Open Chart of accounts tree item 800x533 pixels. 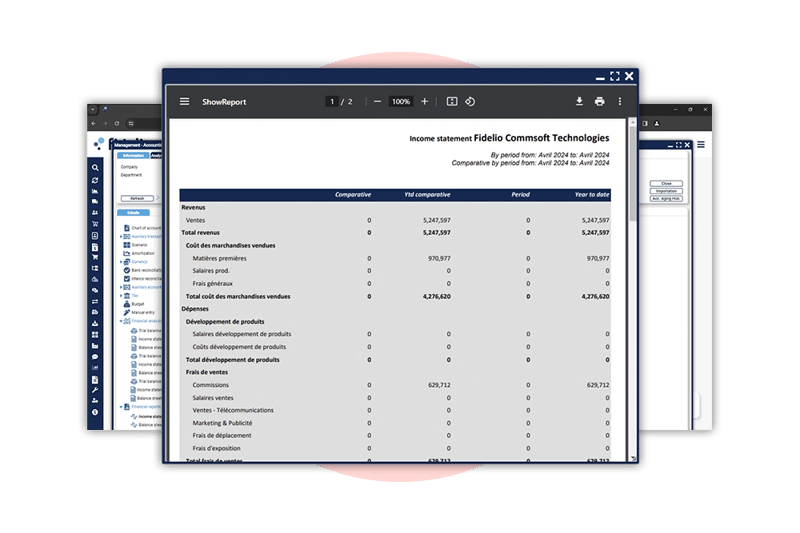143,228
